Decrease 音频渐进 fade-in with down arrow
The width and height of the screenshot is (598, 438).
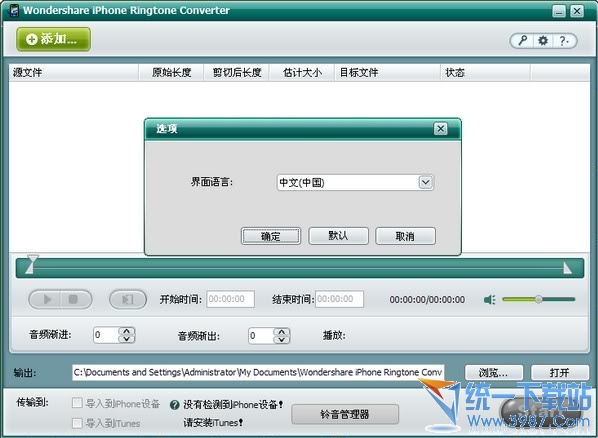click(x=127, y=339)
